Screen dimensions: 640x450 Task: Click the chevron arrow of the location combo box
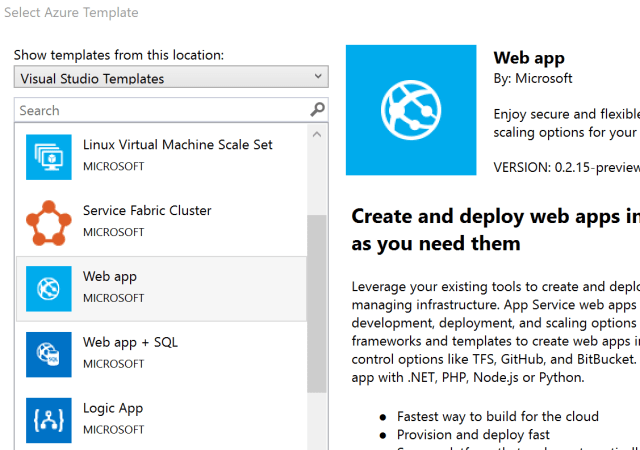pyautogui.click(x=318, y=77)
